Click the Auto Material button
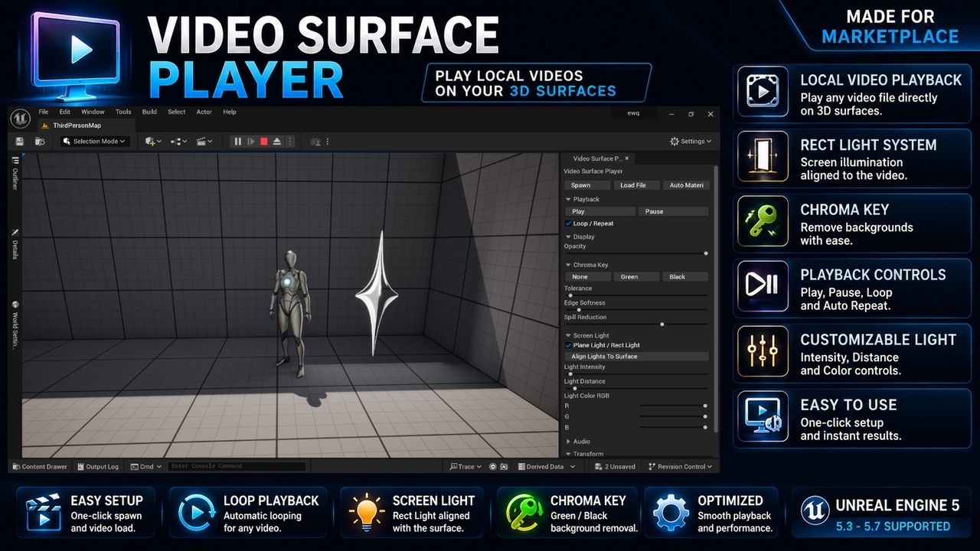Image resolution: width=980 pixels, height=551 pixels. [x=686, y=185]
